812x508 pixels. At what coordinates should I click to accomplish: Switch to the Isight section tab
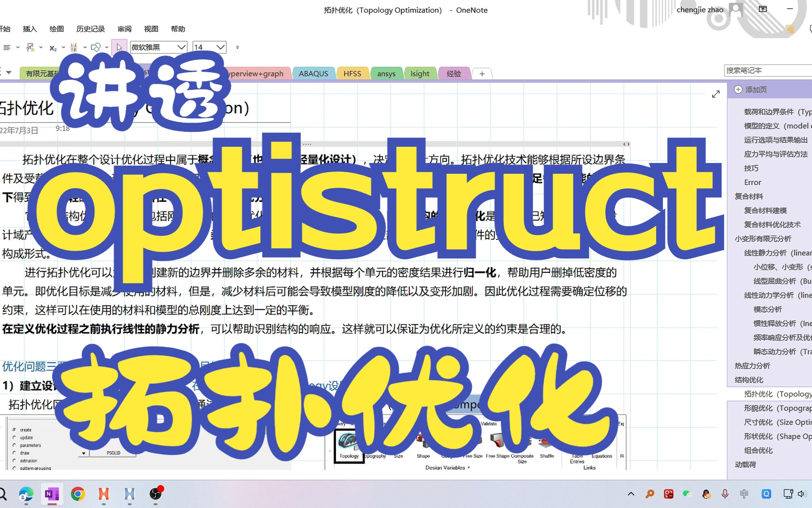click(x=420, y=74)
